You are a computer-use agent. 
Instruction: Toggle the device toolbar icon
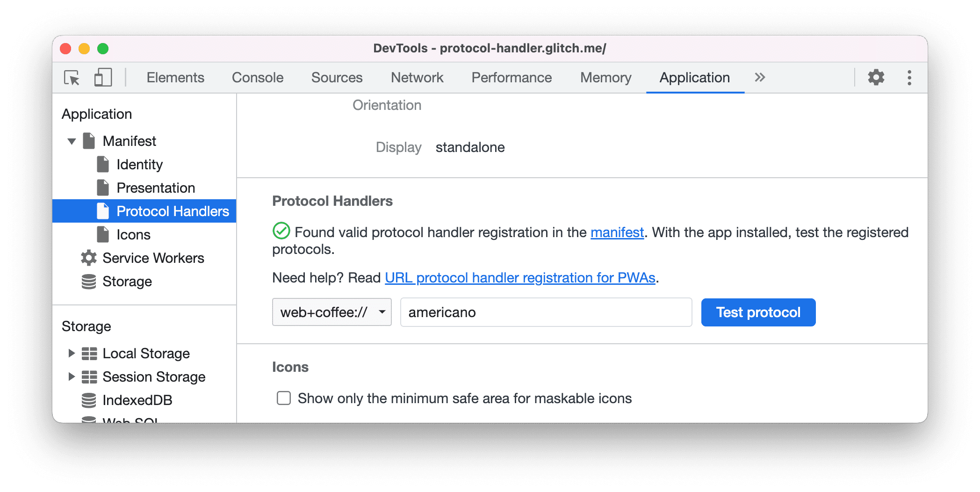click(103, 78)
